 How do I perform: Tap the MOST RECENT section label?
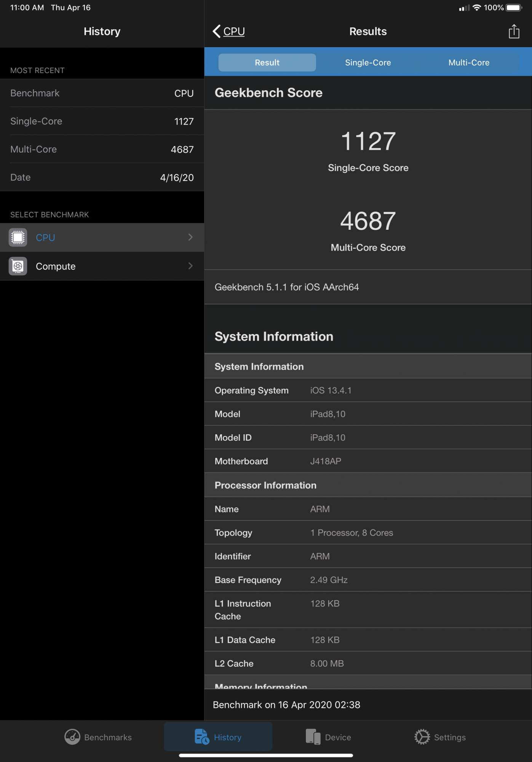[37, 70]
